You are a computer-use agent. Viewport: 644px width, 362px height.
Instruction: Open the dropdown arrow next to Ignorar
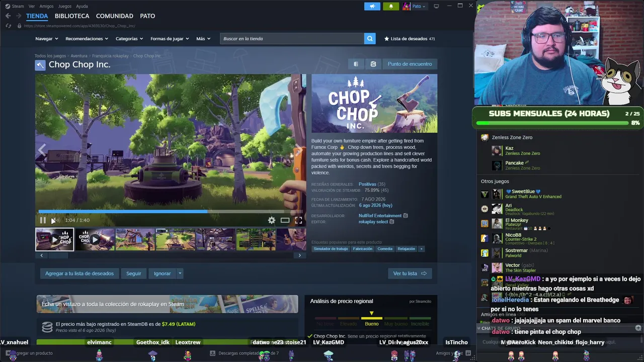[x=180, y=274]
